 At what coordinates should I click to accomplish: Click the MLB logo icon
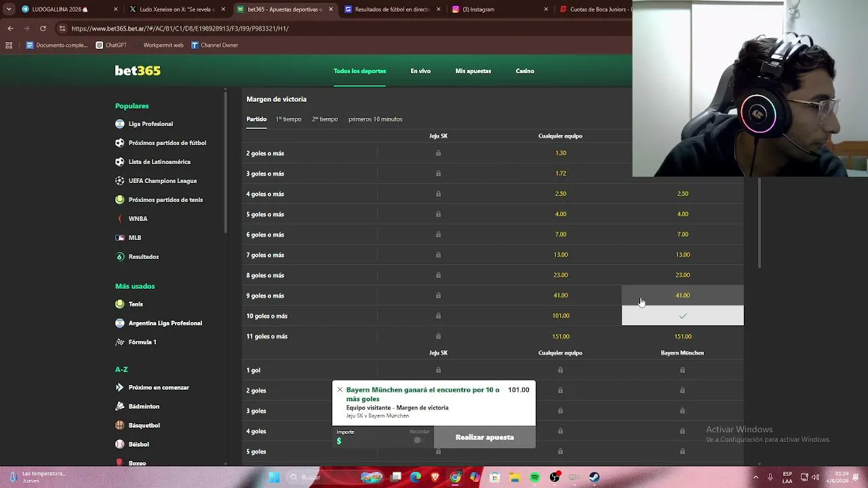pyautogui.click(x=120, y=238)
